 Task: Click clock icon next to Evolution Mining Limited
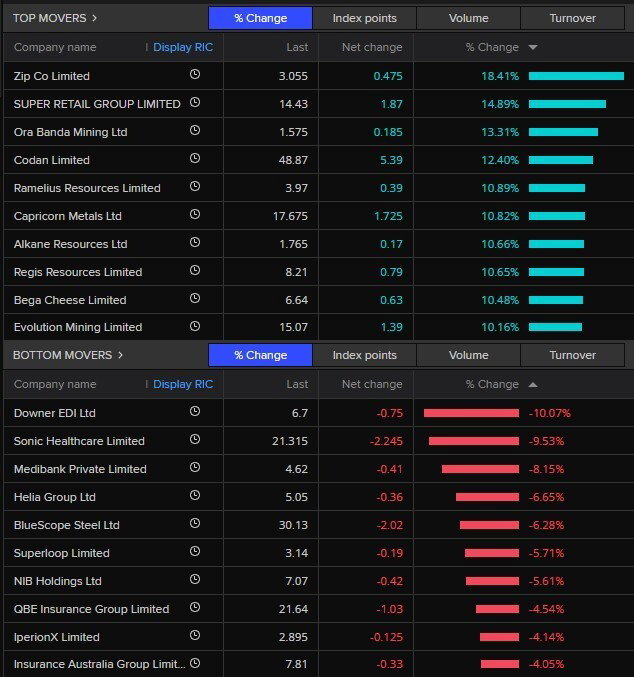tap(195, 326)
